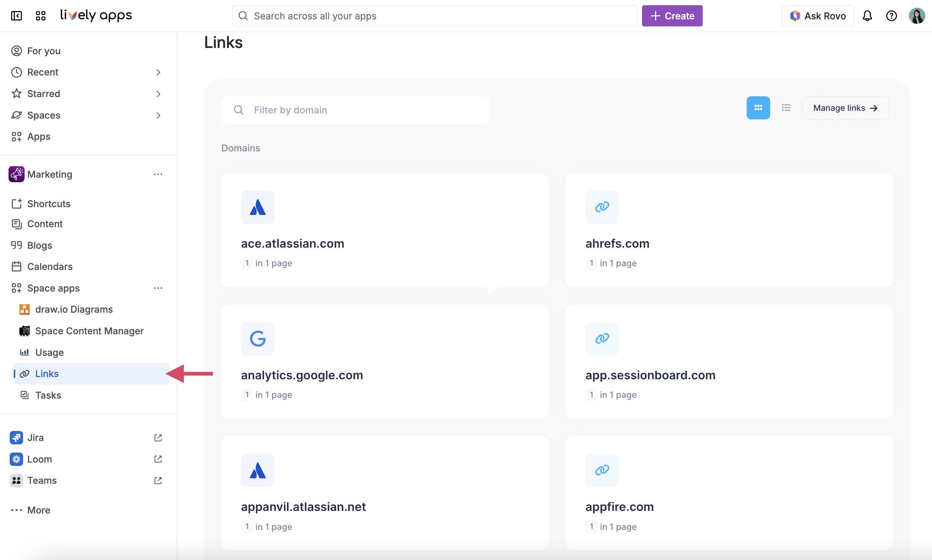This screenshot has width=932, height=560.
Task: Click the Manage links button
Action: [845, 107]
